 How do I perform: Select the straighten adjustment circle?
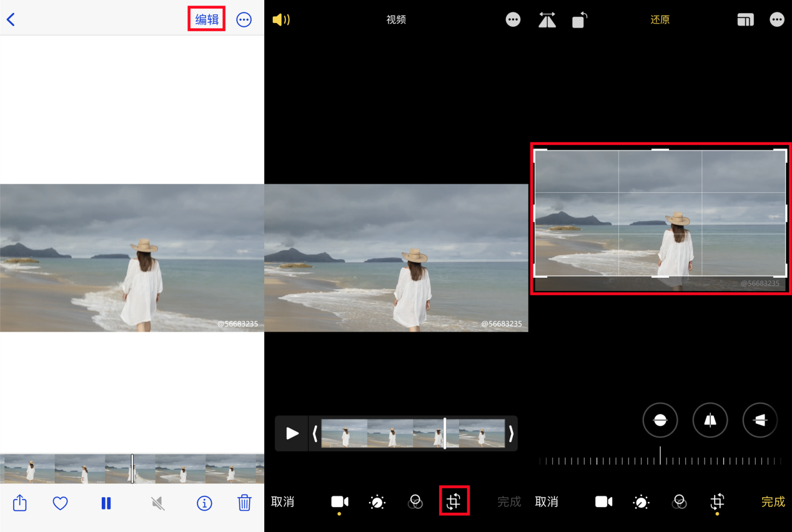tap(660, 420)
